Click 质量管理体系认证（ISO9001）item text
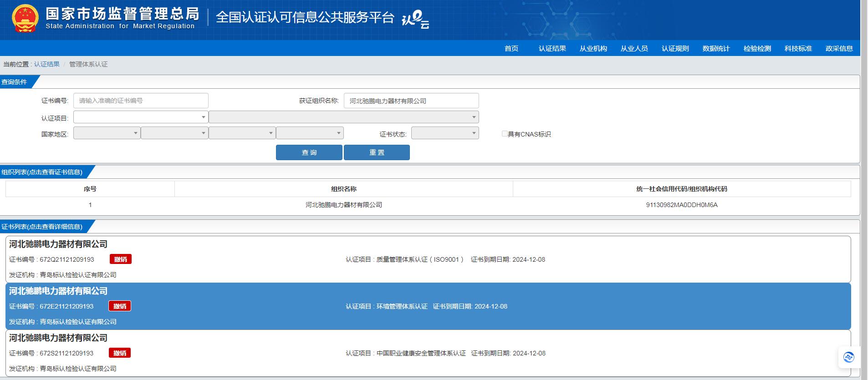The height and width of the screenshot is (380, 868). 420,259
